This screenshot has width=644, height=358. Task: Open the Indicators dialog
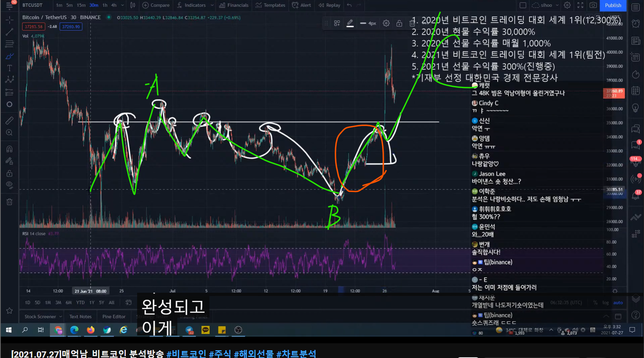pyautogui.click(x=191, y=5)
